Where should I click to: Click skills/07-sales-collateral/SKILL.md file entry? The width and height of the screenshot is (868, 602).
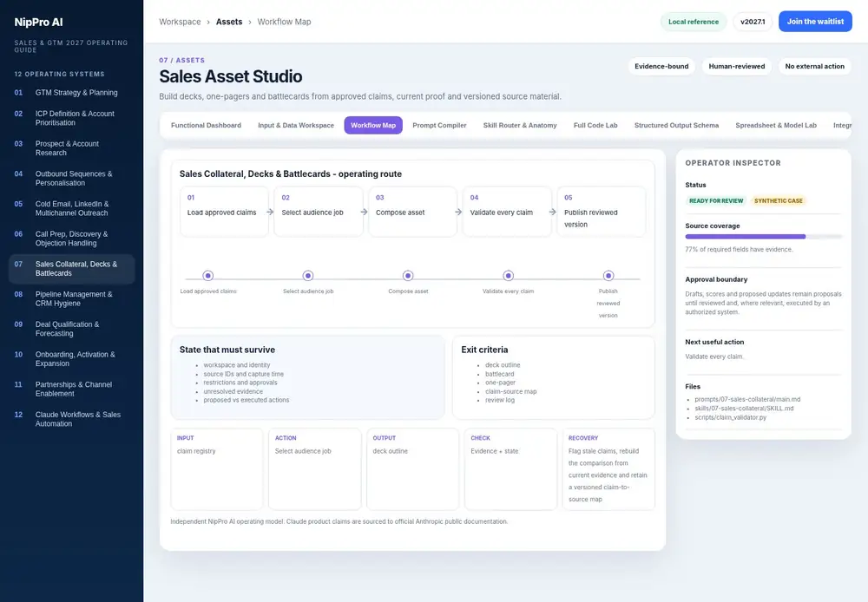[x=744, y=409]
